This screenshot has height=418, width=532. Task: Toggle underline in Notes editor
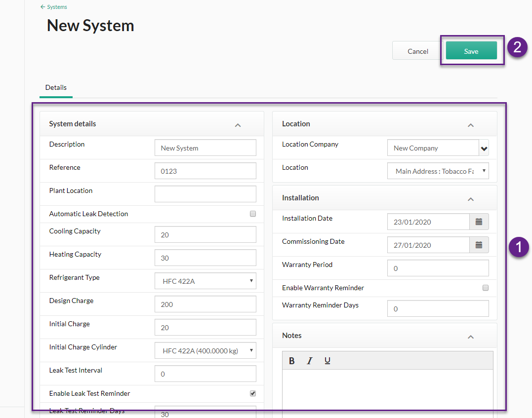pos(327,361)
